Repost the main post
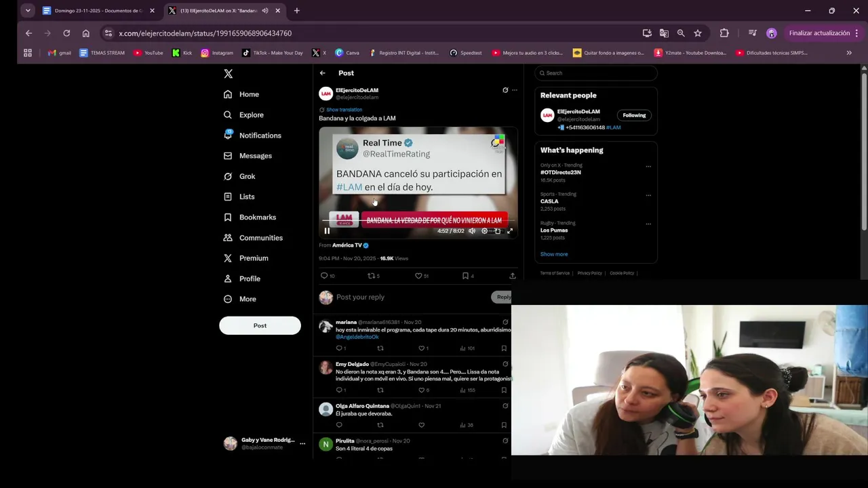This screenshot has height=488, width=868. tap(371, 276)
